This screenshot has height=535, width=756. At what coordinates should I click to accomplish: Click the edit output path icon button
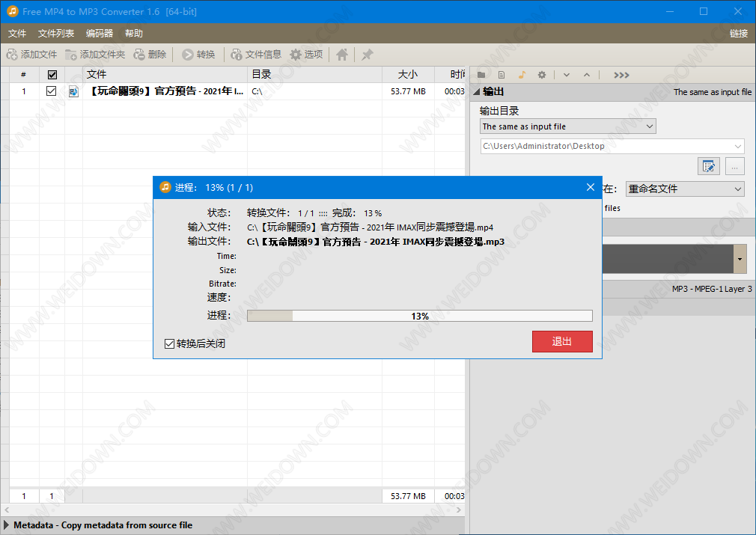[708, 167]
